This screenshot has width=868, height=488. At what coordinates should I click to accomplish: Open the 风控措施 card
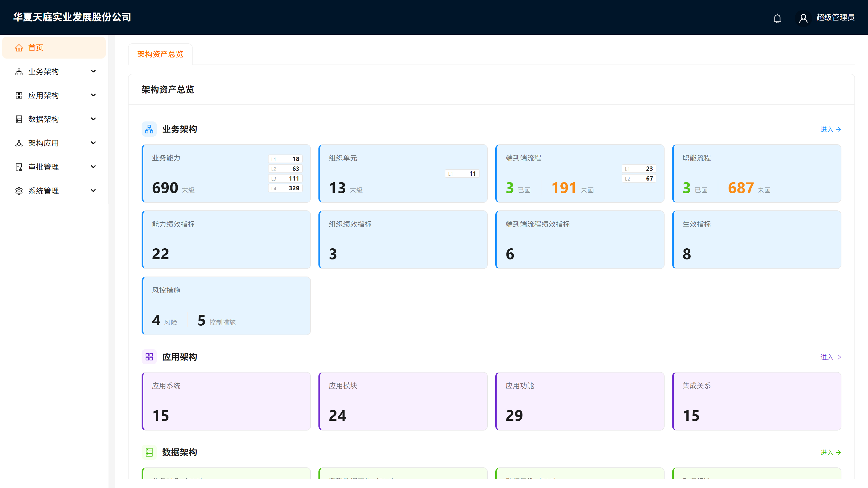click(x=226, y=306)
